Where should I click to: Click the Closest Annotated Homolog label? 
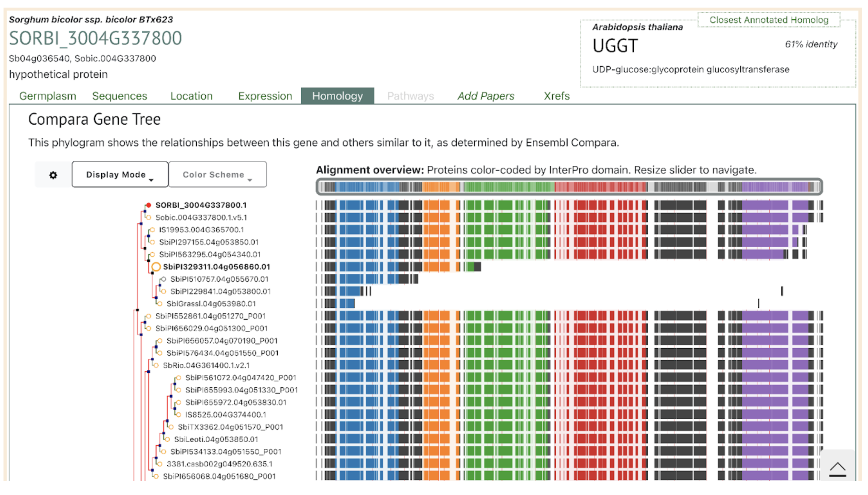[769, 20]
